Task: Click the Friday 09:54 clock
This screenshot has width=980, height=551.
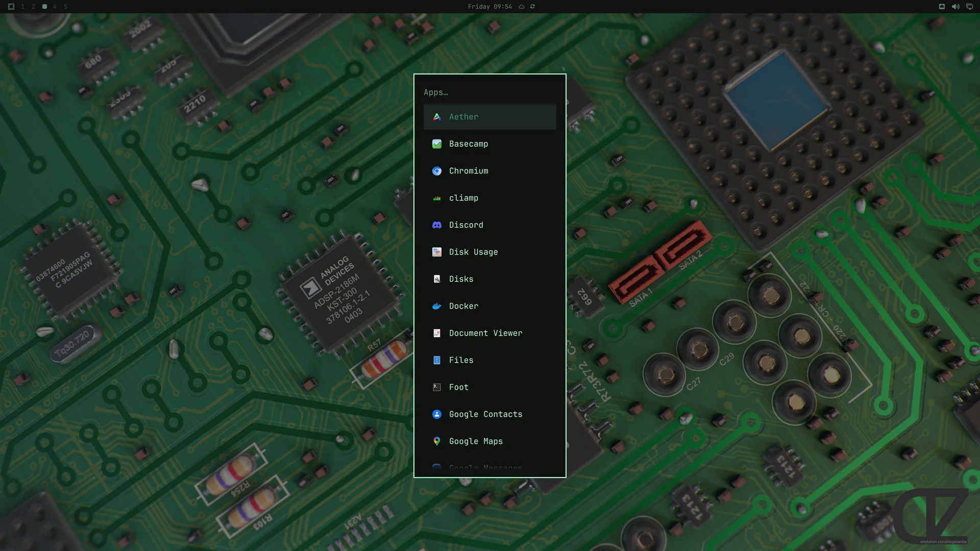Action: tap(489, 7)
